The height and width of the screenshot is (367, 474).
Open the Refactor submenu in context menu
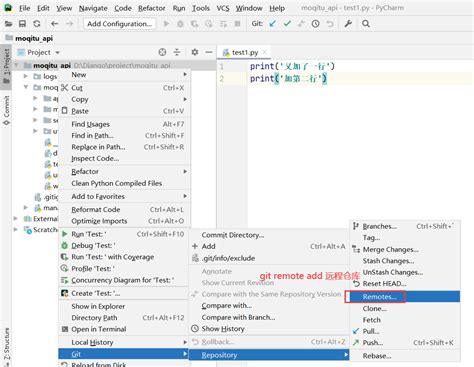[x=125, y=171]
